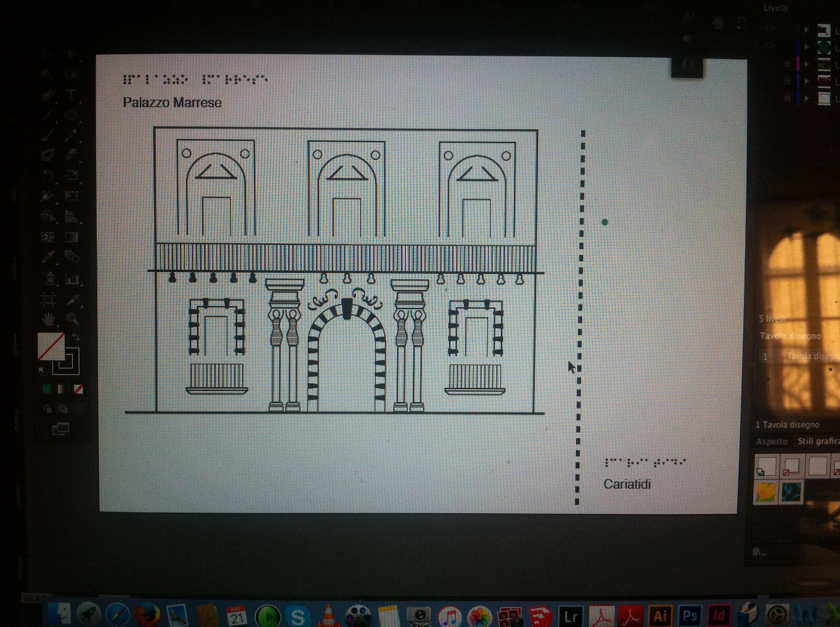Open the graphic styles library menu

pos(759,551)
